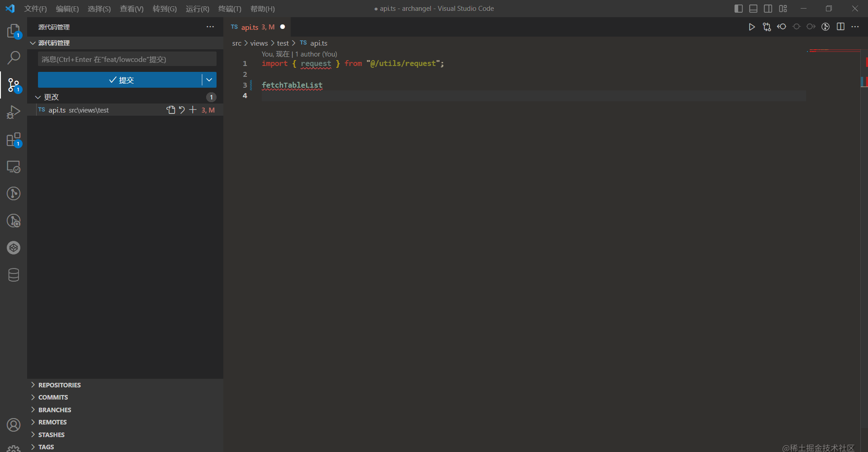Viewport: 868px width, 452px height.
Task: Open the Git Graph icon in activity bar
Action: click(14, 193)
